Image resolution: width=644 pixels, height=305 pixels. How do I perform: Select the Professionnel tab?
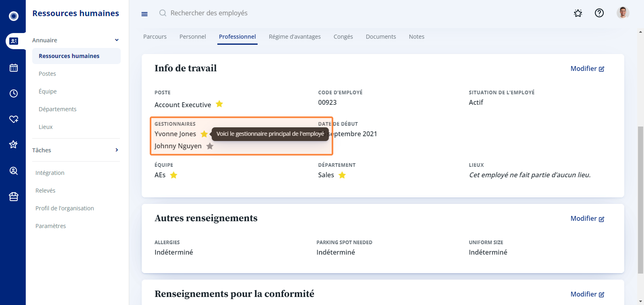(x=237, y=36)
